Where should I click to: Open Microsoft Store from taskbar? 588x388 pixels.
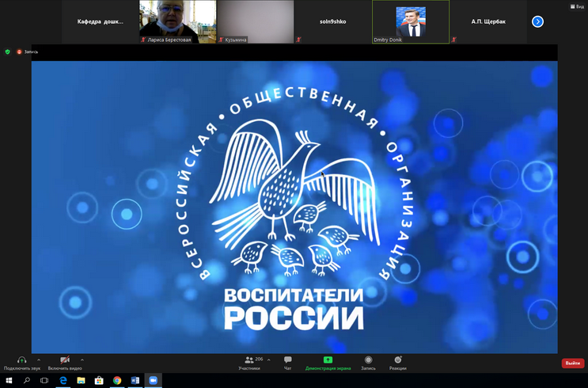coord(99,381)
